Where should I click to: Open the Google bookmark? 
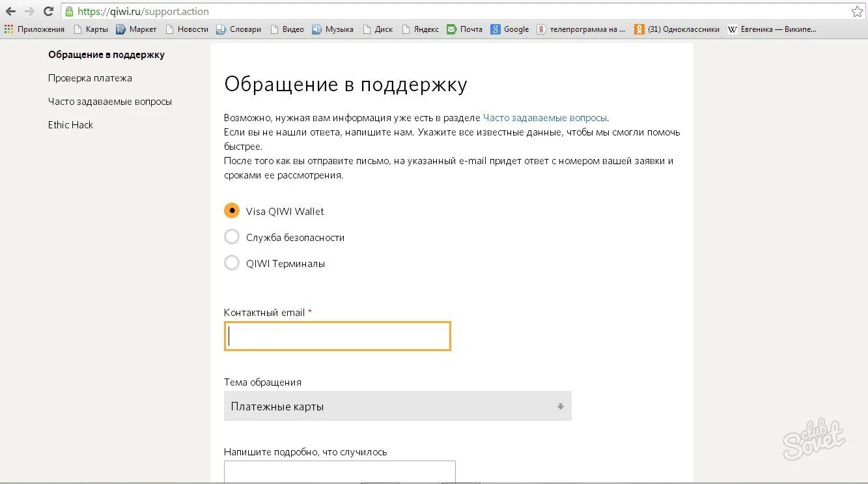pos(510,29)
